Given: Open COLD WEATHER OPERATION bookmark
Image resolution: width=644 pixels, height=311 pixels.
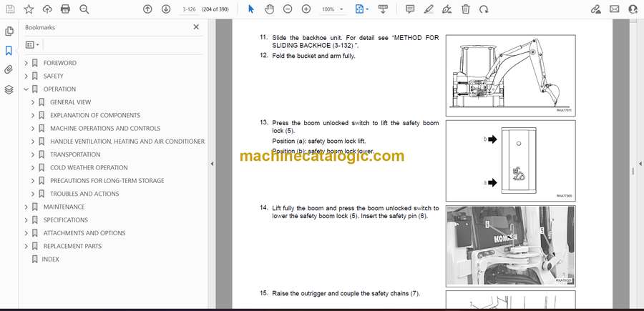Looking at the screenshot, I should pyautogui.click(x=89, y=167).
